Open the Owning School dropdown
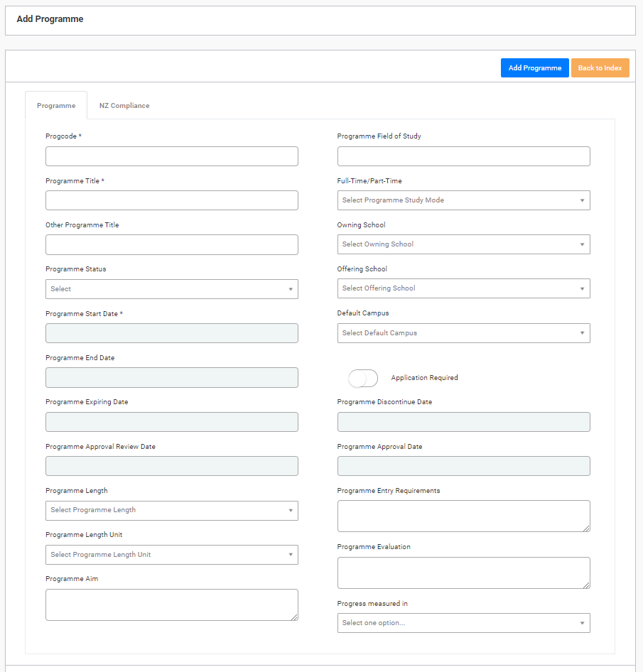 click(x=463, y=244)
